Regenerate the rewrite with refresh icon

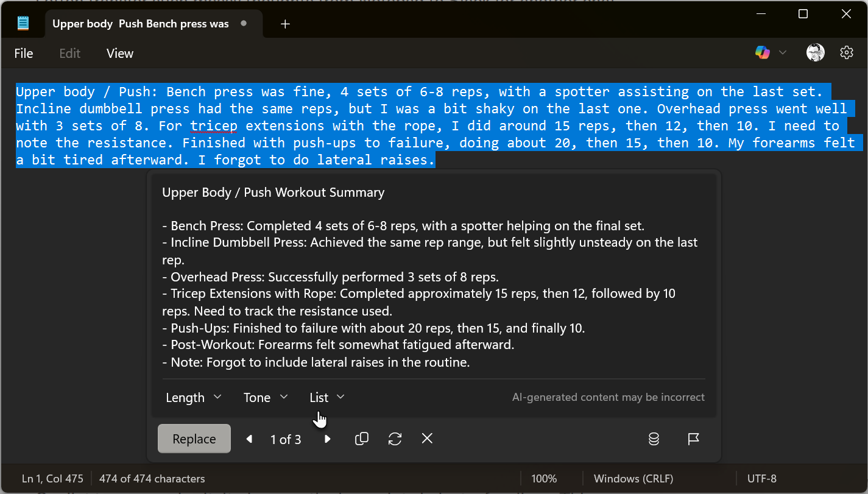395,439
